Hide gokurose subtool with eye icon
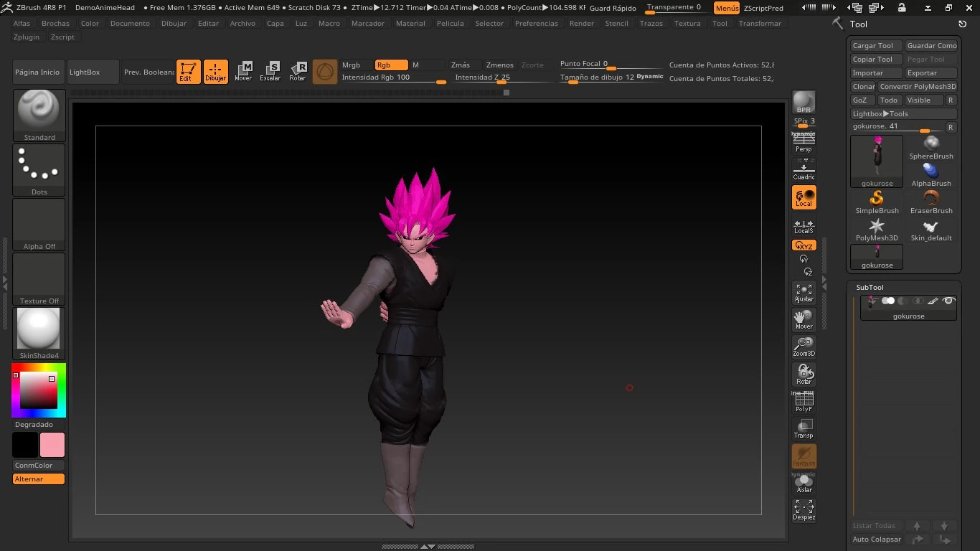The image size is (980, 551). pos(949,301)
